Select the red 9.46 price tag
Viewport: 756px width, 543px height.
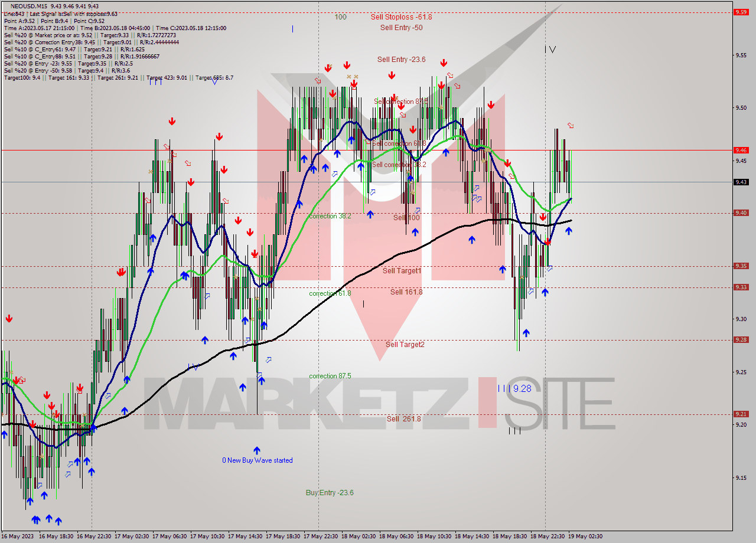741,150
